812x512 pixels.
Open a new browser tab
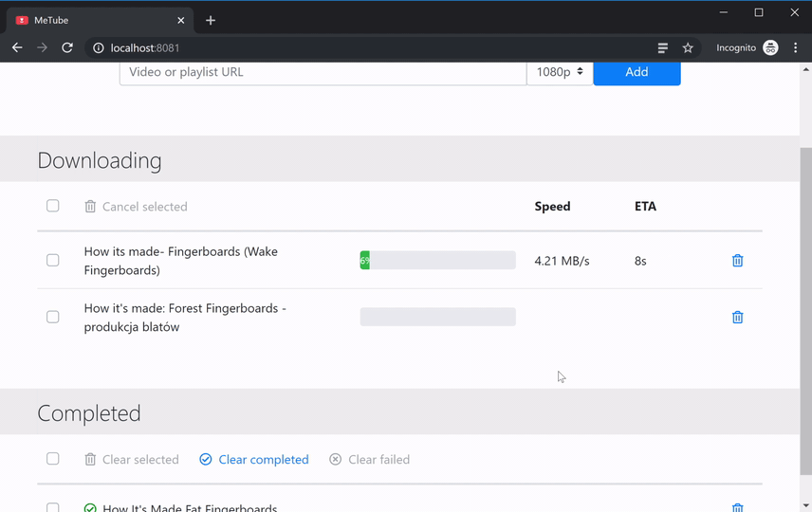(x=211, y=20)
